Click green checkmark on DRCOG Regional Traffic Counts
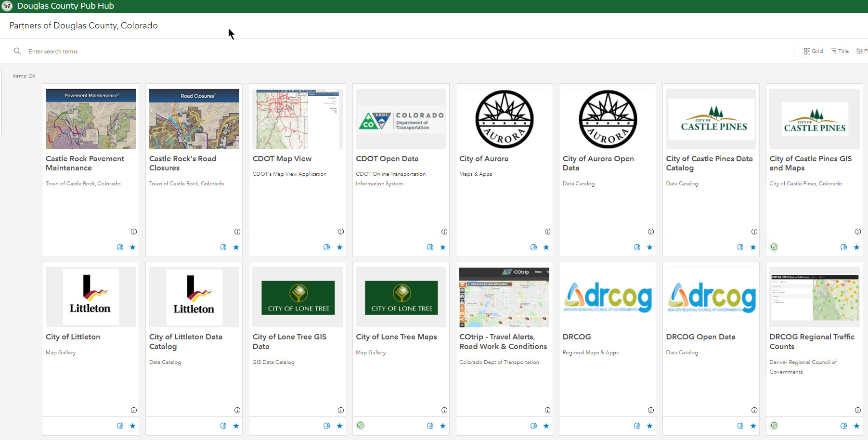Screen dimensions: 868x440 774,426
